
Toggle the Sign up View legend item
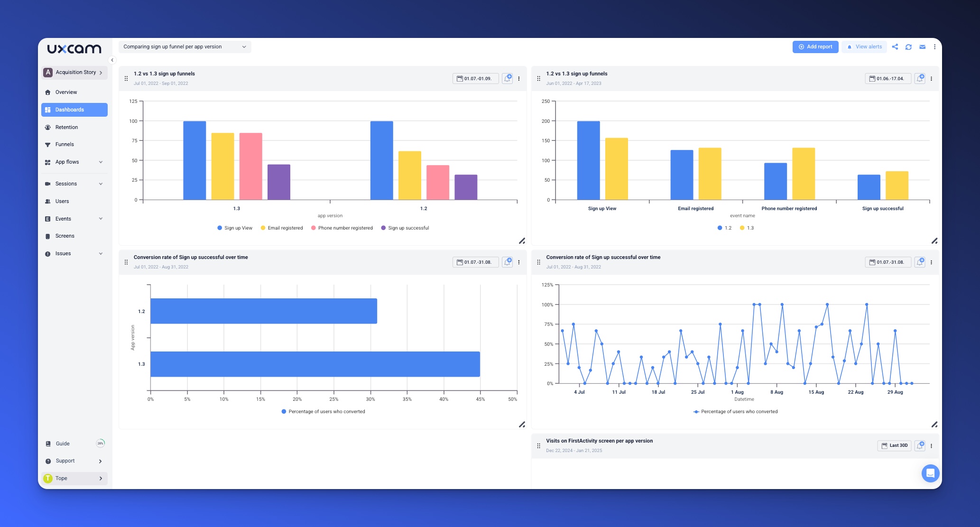(235, 228)
